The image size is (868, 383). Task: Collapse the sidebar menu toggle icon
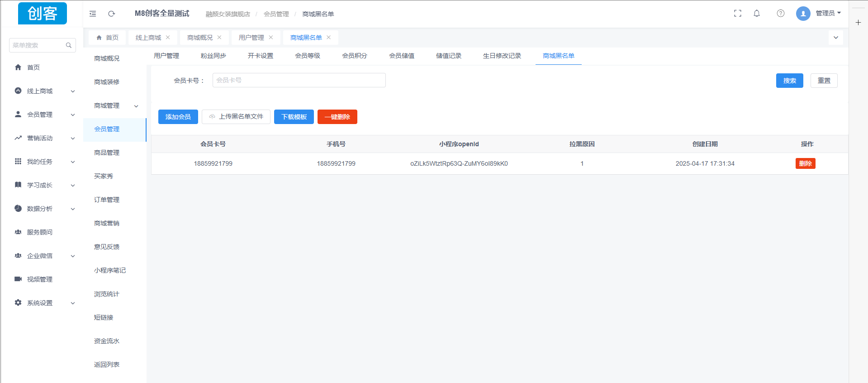coord(93,14)
